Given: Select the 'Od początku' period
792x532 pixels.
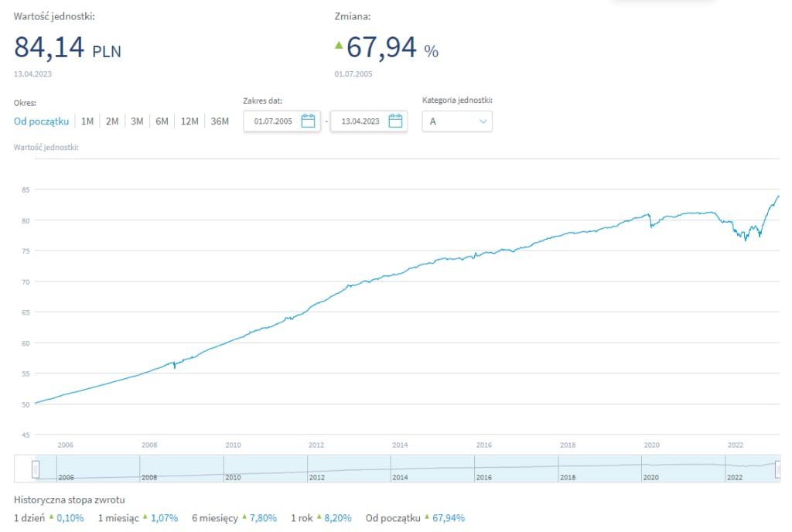Looking at the screenshot, I should 42,121.
